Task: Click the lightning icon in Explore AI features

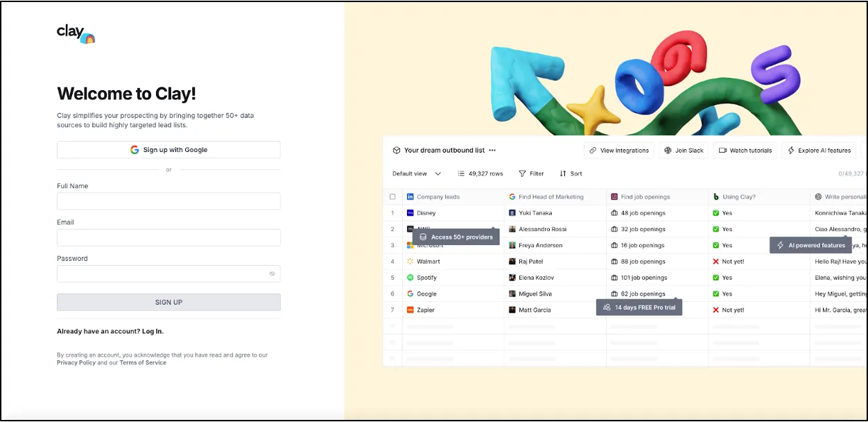Action: click(791, 150)
